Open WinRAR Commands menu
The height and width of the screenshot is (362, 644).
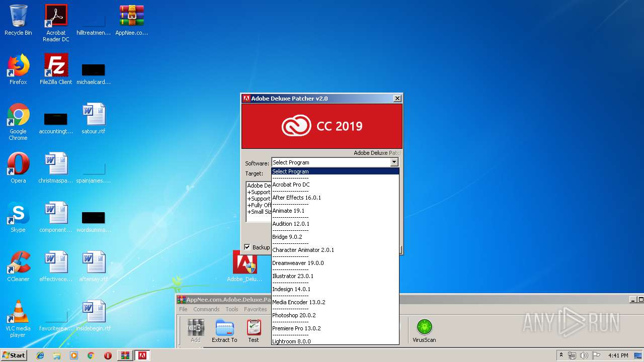tap(206, 309)
